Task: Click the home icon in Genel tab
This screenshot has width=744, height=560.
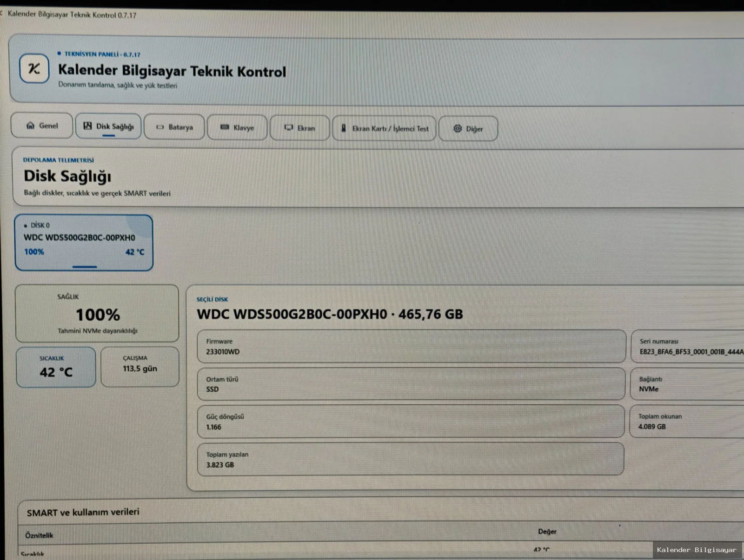Action: point(30,125)
